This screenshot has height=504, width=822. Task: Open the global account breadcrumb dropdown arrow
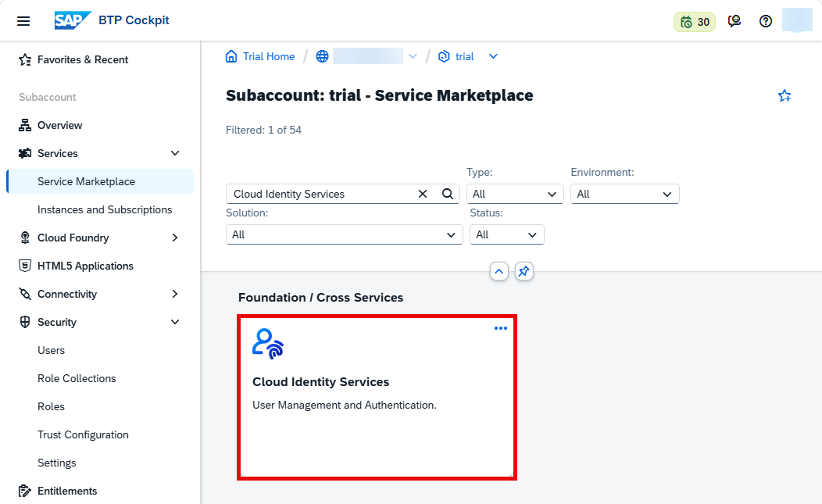click(413, 56)
